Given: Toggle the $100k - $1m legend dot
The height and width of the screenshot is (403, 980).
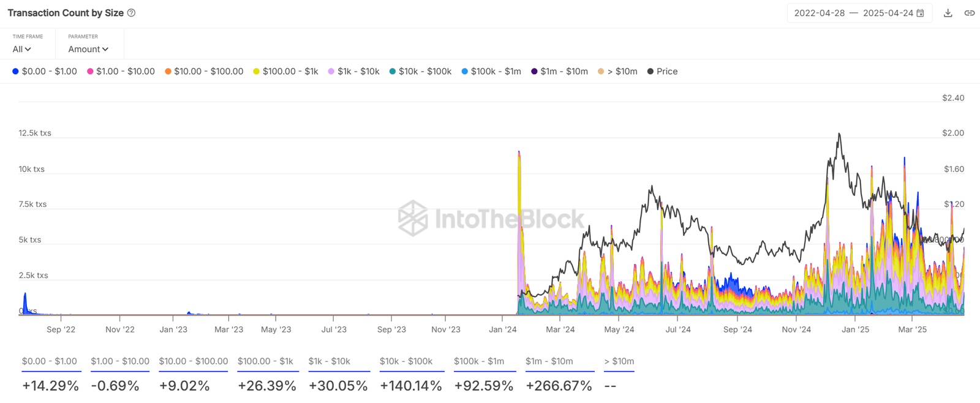Looking at the screenshot, I should click(x=465, y=72).
